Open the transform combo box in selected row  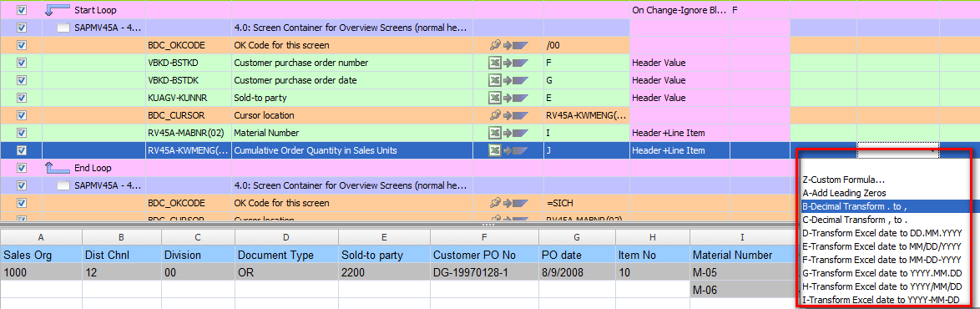897,150
